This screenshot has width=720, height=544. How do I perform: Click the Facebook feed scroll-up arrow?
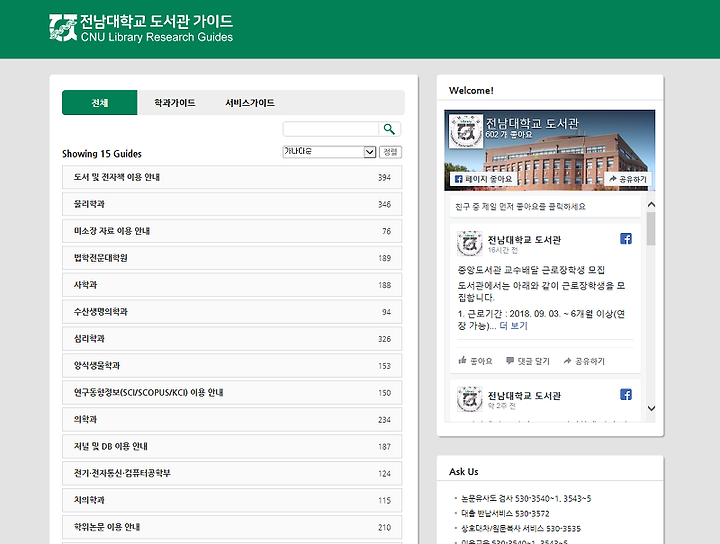[651, 205]
